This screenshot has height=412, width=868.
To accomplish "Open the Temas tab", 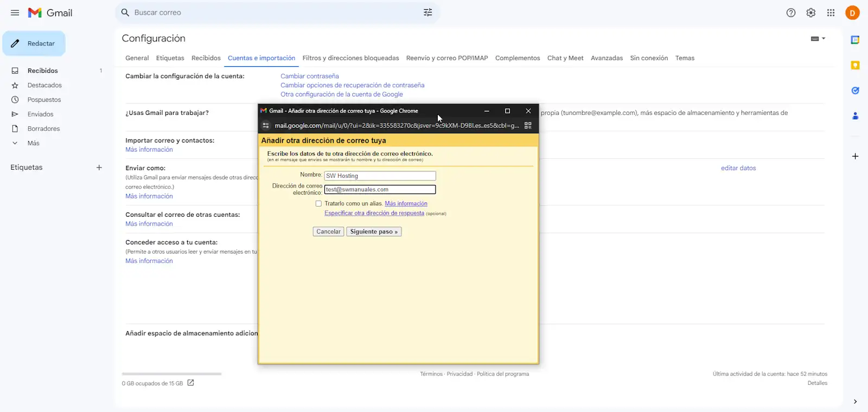I will pyautogui.click(x=685, y=58).
